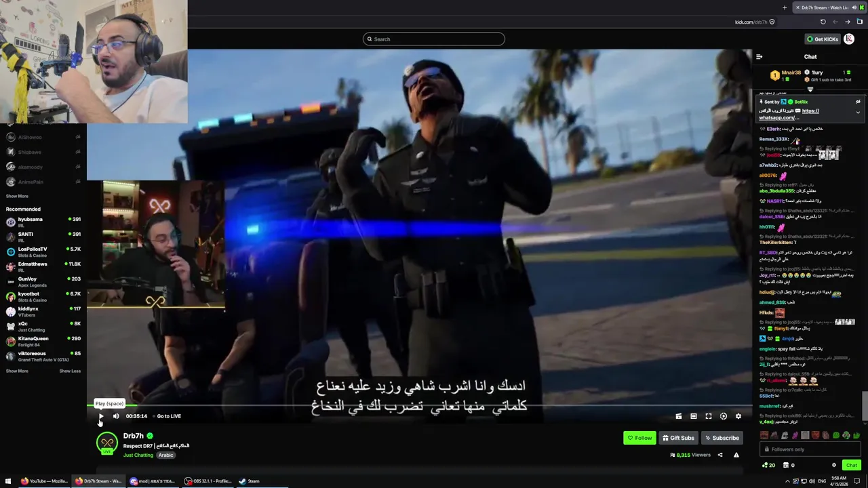Open the Windows Start menu

tap(8, 481)
